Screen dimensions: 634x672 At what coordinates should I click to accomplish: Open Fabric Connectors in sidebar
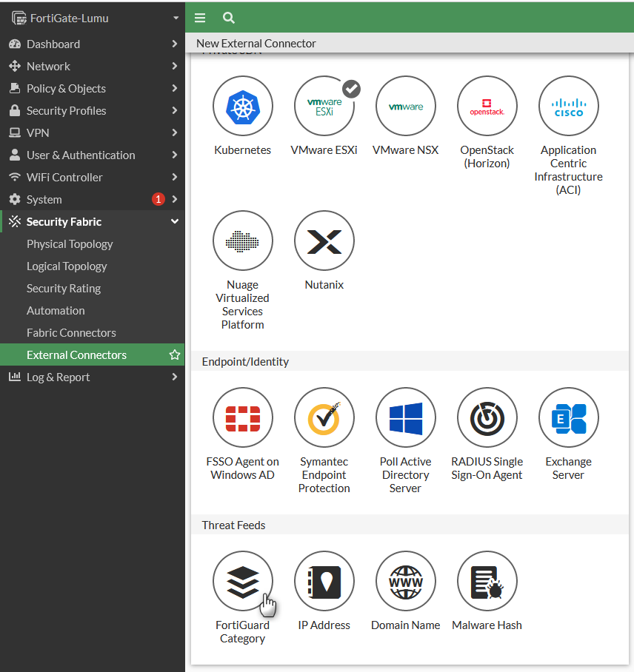[71, 333]
